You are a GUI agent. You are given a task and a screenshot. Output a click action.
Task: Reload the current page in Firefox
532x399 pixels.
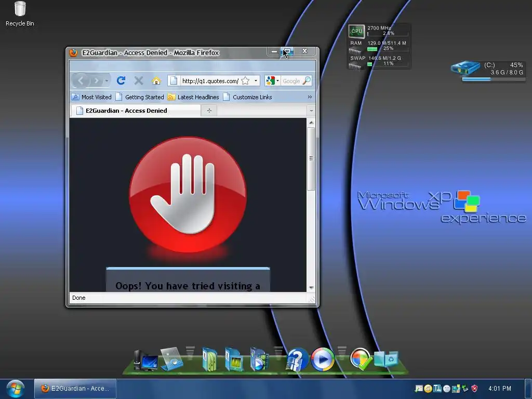pyautogui.click(x=121, y=81)
